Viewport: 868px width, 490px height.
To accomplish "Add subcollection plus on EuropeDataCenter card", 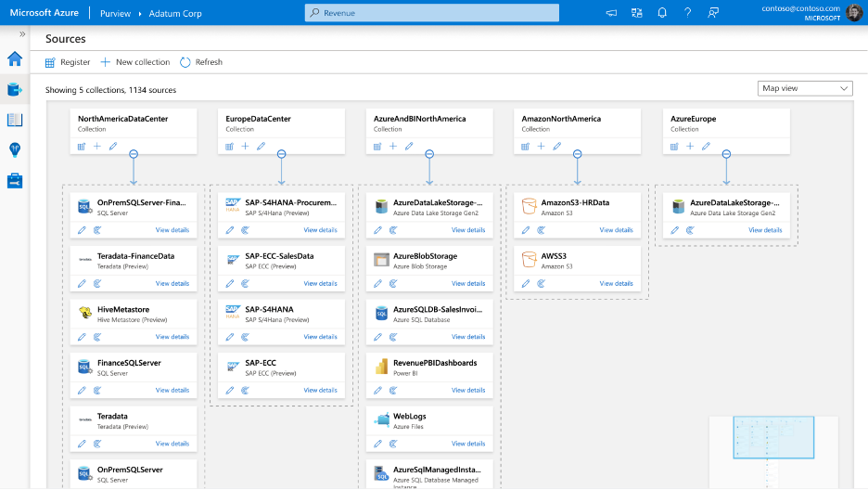I will [245, 147].
